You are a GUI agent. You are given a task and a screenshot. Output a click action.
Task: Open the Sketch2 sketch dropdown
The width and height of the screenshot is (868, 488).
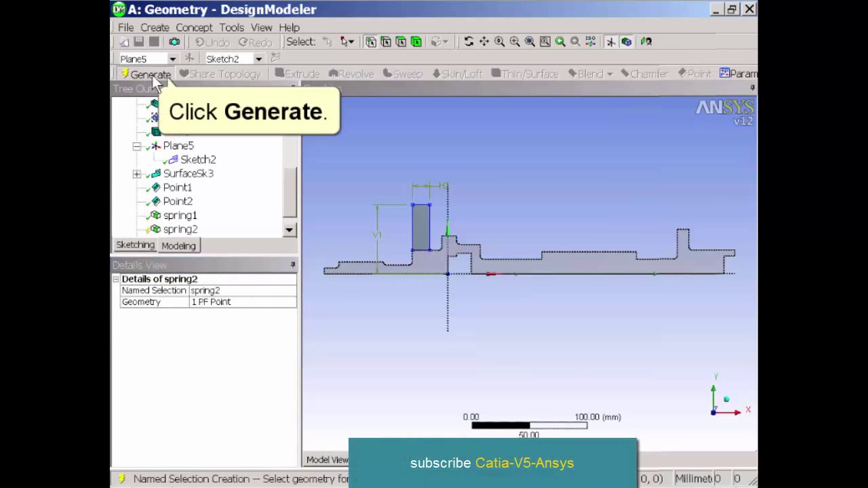258,59
